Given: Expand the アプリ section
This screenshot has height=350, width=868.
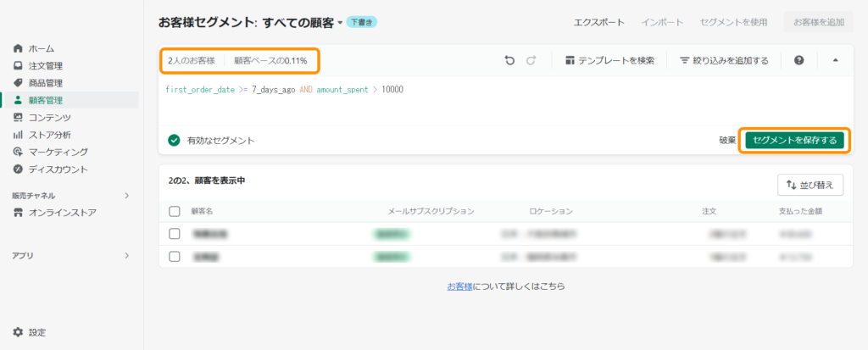Looking at the screenshot, I should click(x=127, y=255).
